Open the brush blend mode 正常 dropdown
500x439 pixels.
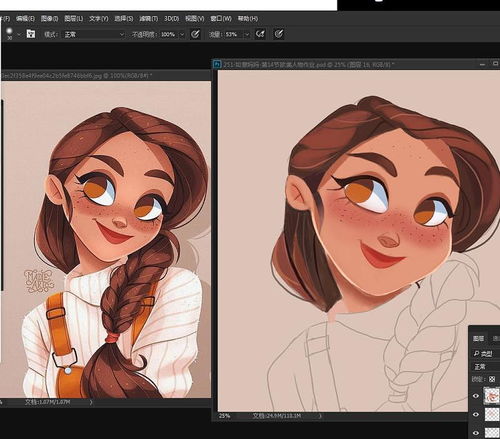tap(94, 34)
